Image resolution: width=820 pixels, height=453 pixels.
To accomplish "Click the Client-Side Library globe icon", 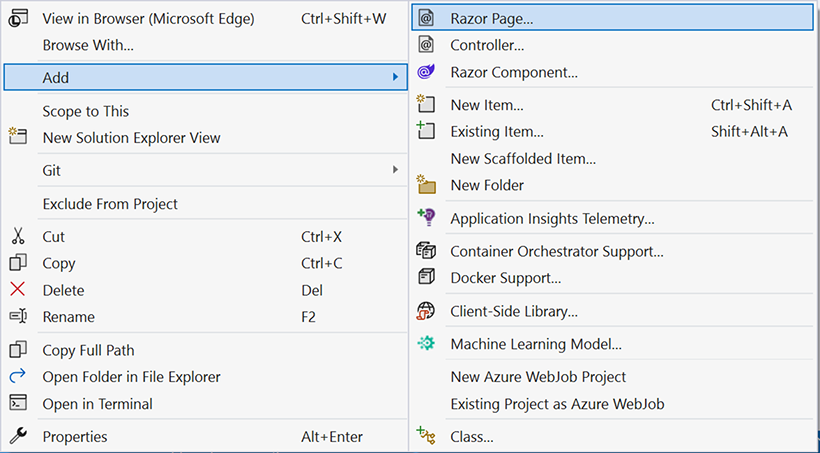I will (x=426, y=311).
